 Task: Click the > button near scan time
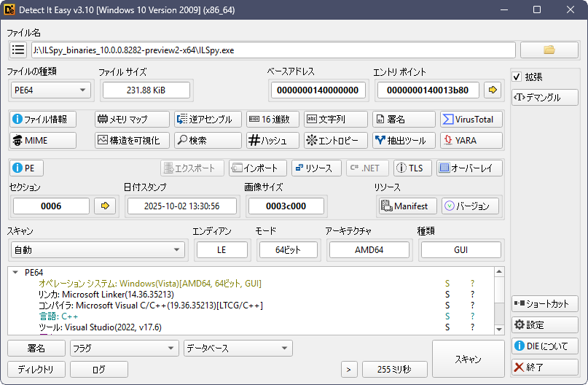point(349,370)
